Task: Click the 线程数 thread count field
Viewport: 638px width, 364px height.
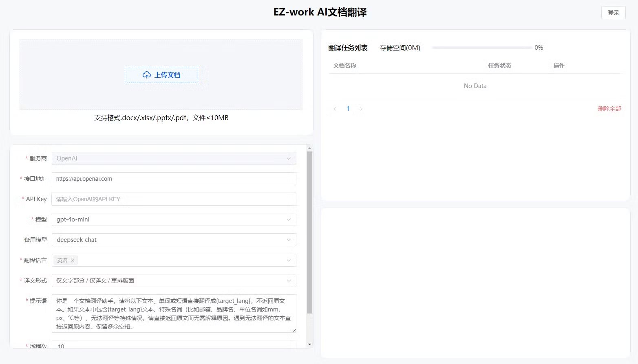Action: [x=173, y=346]
